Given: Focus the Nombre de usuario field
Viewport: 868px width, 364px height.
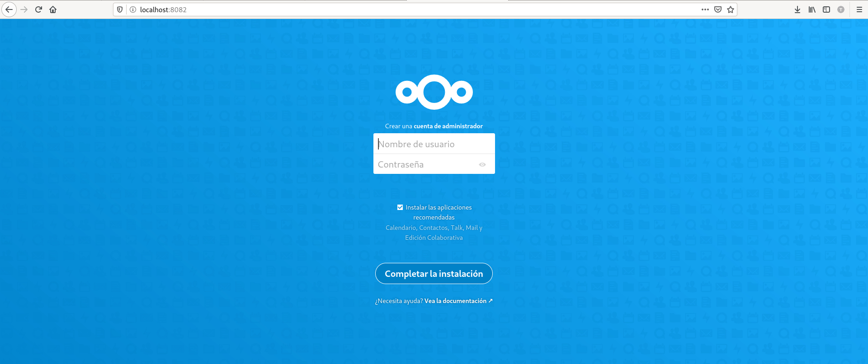Looking at the screenshot, I should [x=434, y=144].
